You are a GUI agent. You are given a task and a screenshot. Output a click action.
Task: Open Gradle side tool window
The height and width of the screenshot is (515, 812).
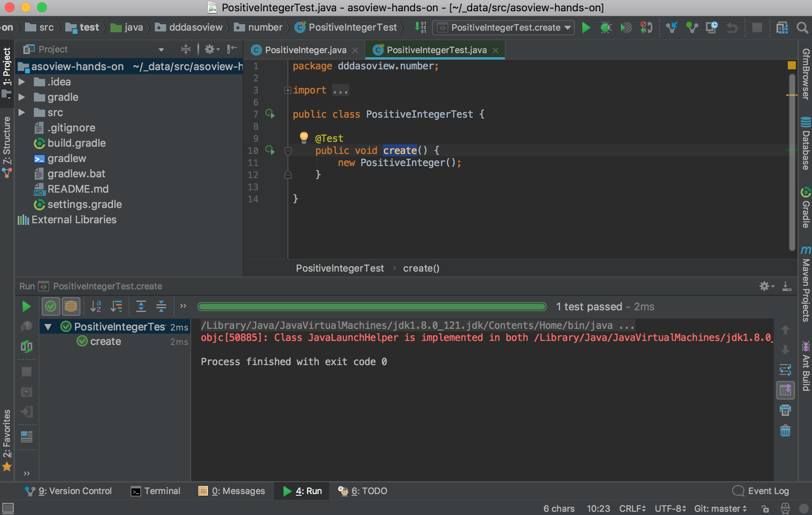(806, 208)
